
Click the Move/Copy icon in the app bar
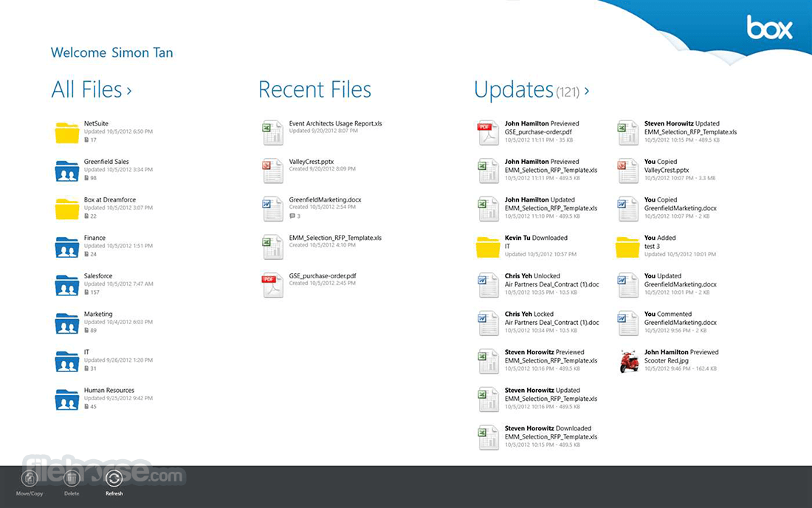click(x=30, y=478)
